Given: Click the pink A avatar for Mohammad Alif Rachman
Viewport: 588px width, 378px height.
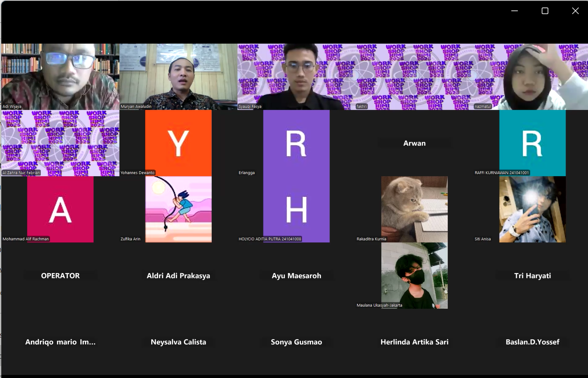Looking at the screenshot, I should [60, 209].
